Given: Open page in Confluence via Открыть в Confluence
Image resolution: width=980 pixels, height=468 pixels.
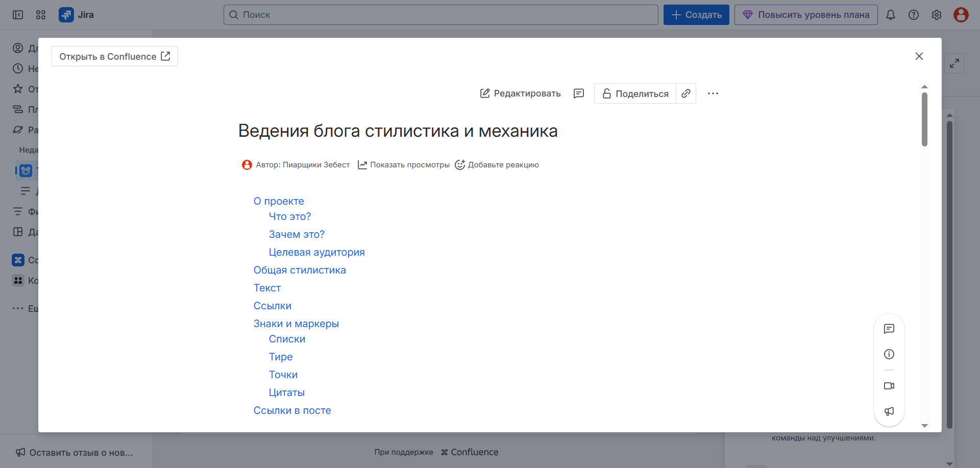Looking at the screenshot, I should click(115, 56).
